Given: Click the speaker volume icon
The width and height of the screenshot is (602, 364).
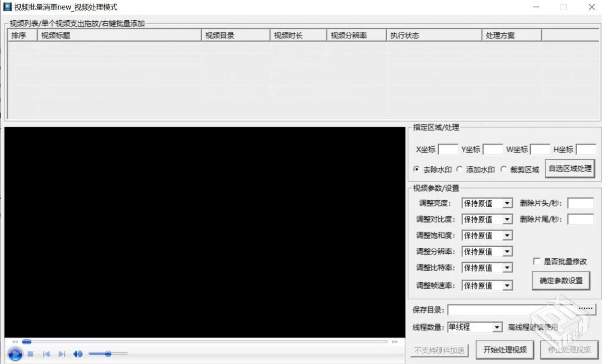Looking at the screenshot, I should 77,354.
